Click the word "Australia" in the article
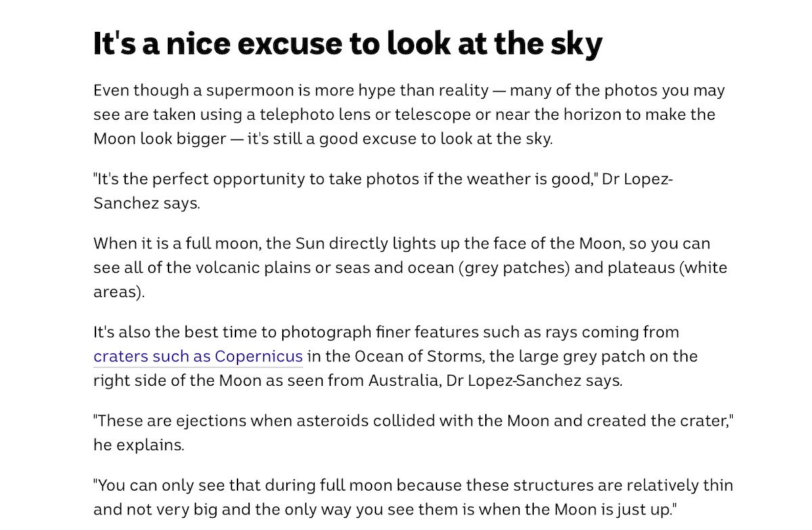Image resolution: width=812 pixels, height=530 pixels. coord(404,380)
